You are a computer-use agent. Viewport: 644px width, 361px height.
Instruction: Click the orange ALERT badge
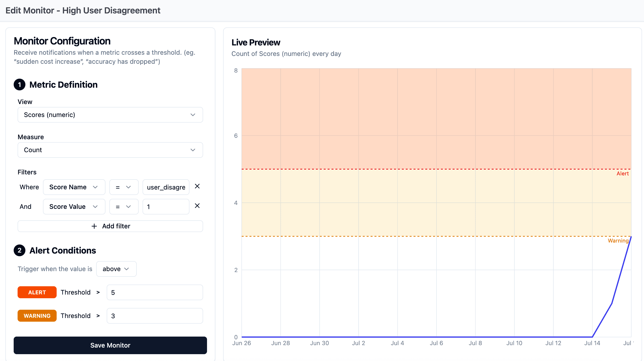point(37,292)
